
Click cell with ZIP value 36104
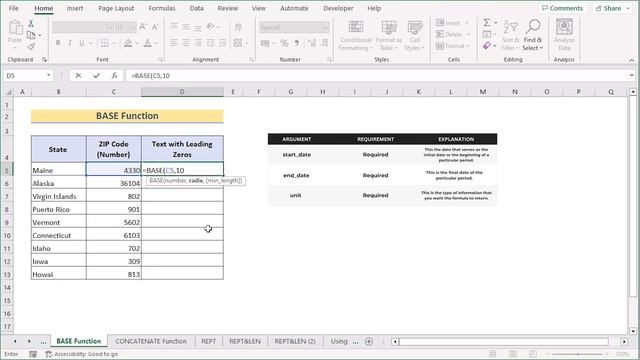(x=113, y=183)
